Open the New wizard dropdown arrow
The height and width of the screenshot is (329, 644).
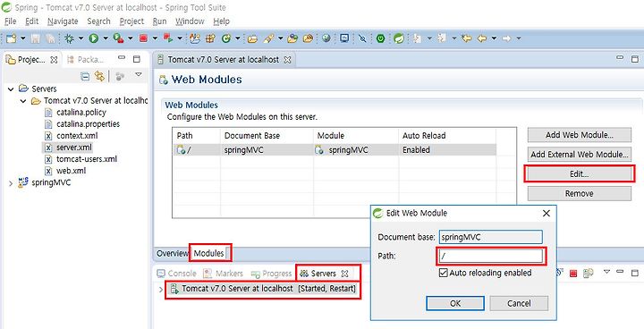point(23,38)
